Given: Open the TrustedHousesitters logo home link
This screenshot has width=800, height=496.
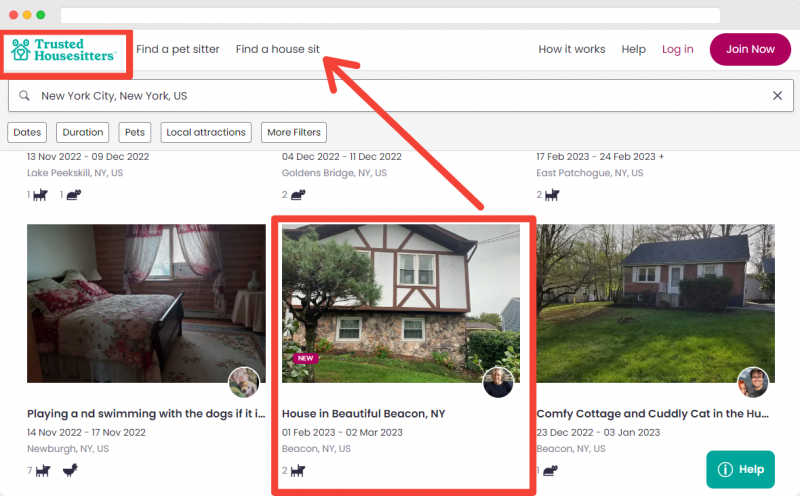Looking at the screenshot, I should (x=64, y=50).
